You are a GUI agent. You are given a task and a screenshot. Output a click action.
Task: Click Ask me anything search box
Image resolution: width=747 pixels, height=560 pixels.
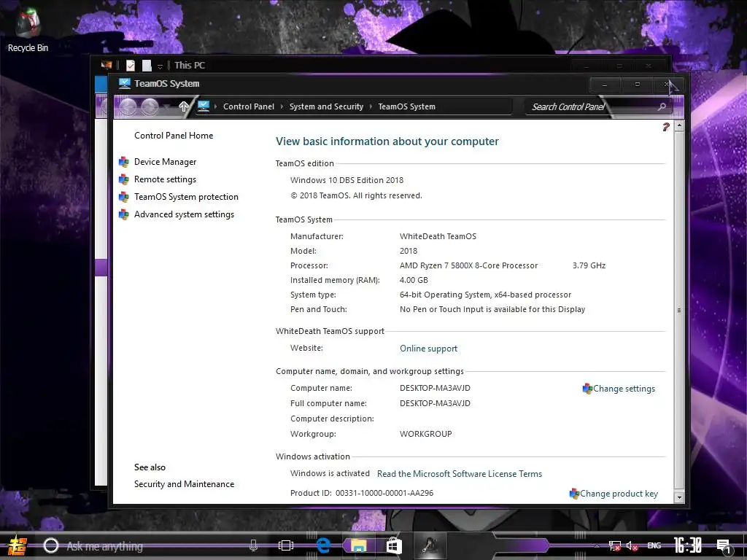152,546
